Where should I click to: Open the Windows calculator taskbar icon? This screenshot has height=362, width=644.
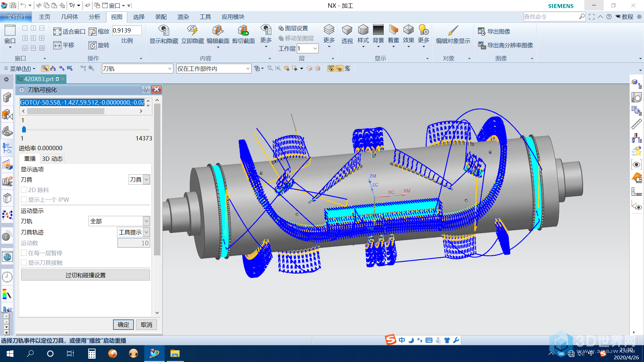92,354
